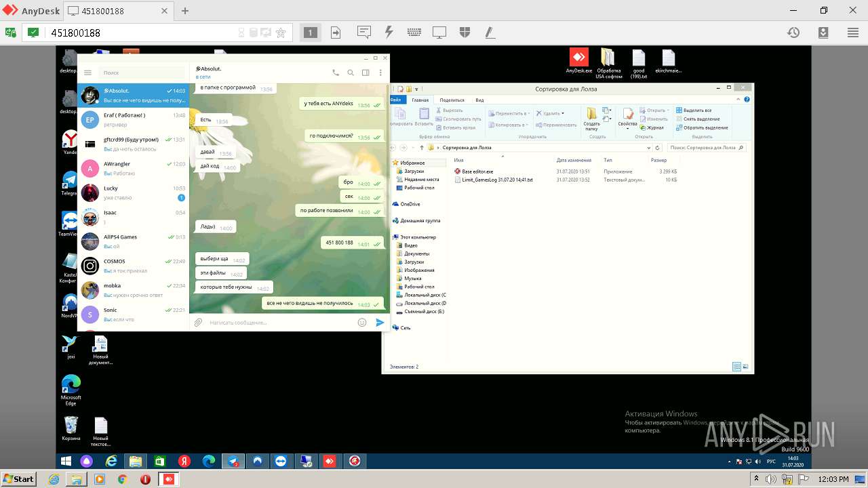The width and height of the screenshot is (868, 488).
Task: Open the Eraf ( Работаю! ) chat
Action: pyautogui.click(x=133, y=120)
